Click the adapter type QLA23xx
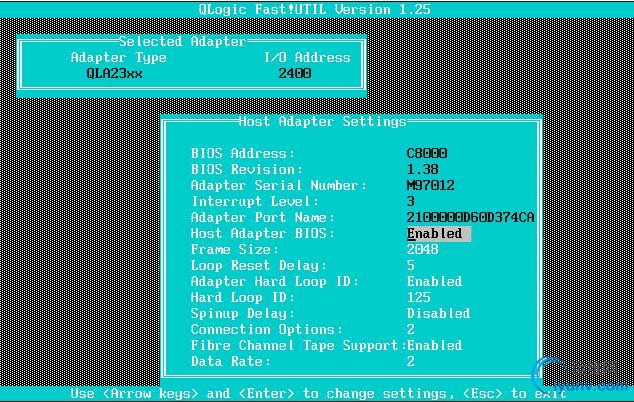 [x=114, y=74]
